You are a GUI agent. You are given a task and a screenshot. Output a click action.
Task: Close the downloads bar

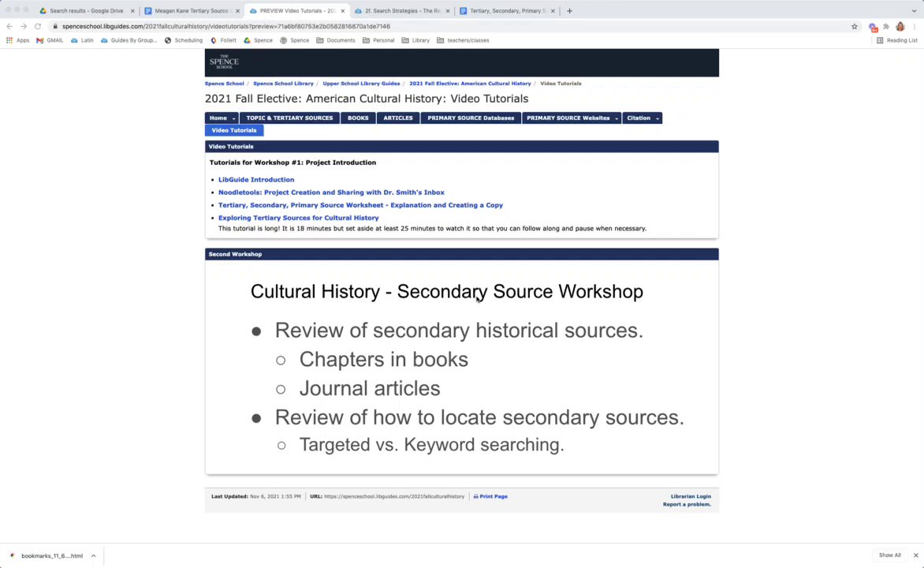point(916,555)
